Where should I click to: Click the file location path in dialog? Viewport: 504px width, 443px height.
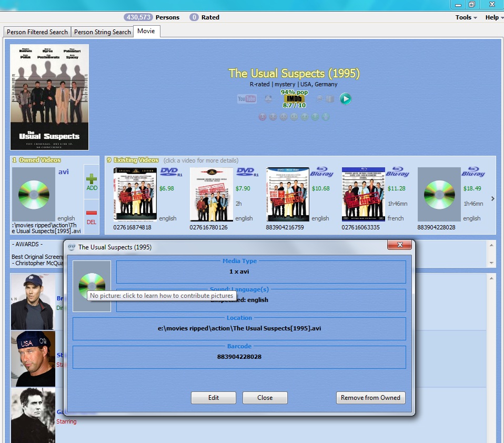(x=239, y=328)
